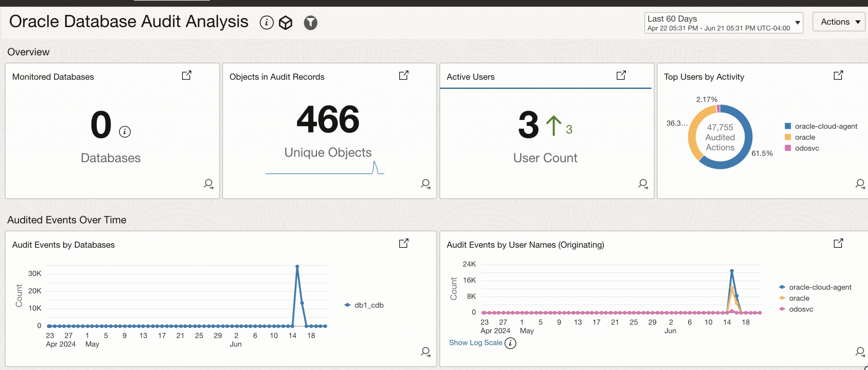
Task: Click the cube entity icon in header
Action: [x=285, y=23]
